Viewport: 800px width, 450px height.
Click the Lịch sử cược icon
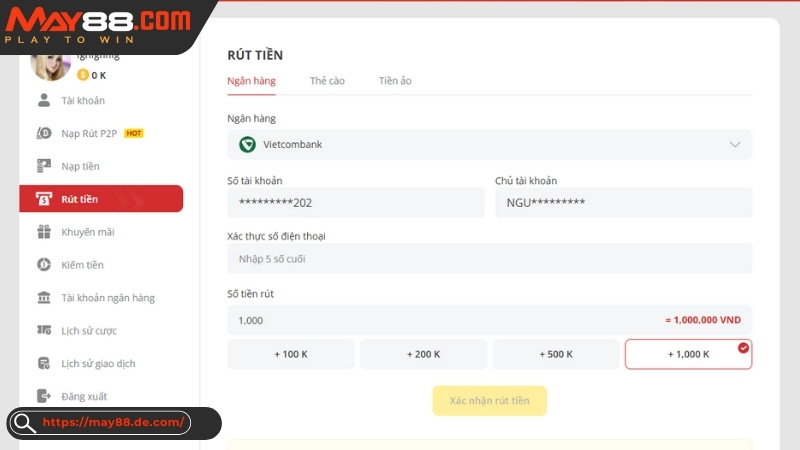tap(44, 330)
